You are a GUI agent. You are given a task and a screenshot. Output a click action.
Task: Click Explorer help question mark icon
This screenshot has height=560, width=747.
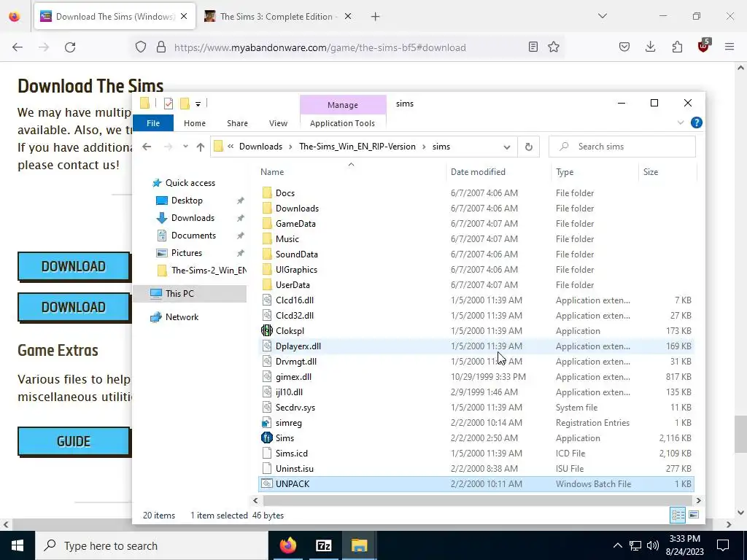(697, 122)
